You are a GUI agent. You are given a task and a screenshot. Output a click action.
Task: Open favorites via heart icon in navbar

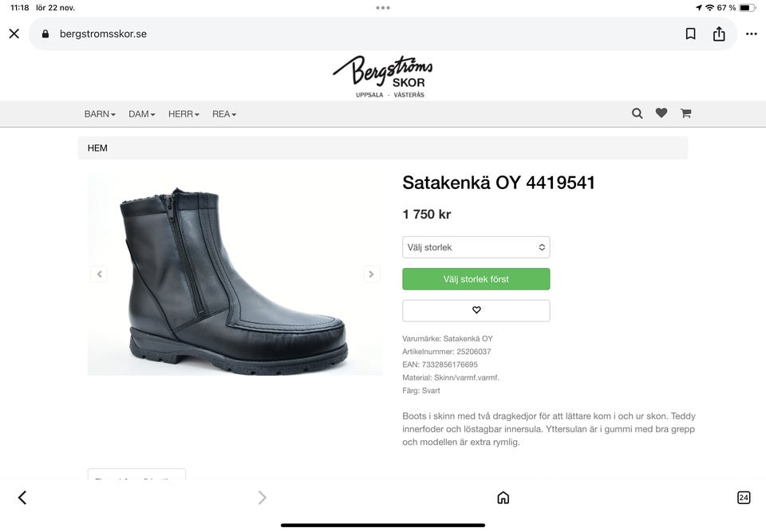pyautogui.click(x=661, y=113)
